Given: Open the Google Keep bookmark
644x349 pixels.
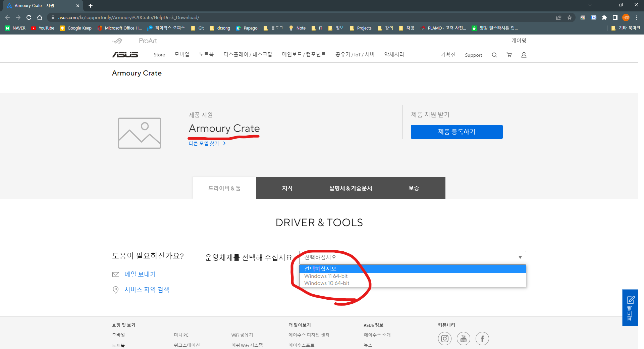Looking at the screenshot, I should pos(76,28).
